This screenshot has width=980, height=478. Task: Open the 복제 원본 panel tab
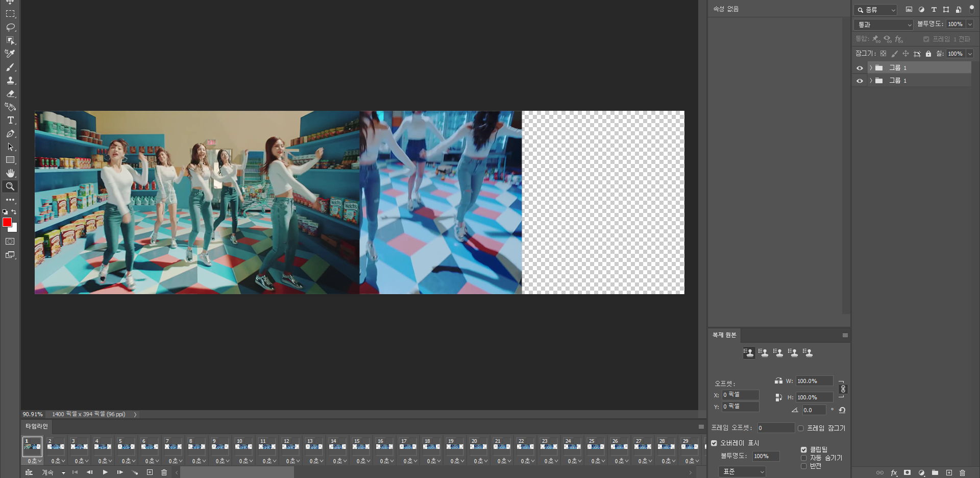click(x=724, y=335)
